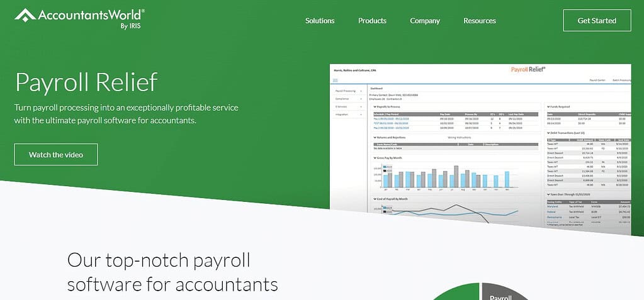Click the Maryland taxing entity link
The height and width of the screenshot is (300, 644).
coord(553,206)
